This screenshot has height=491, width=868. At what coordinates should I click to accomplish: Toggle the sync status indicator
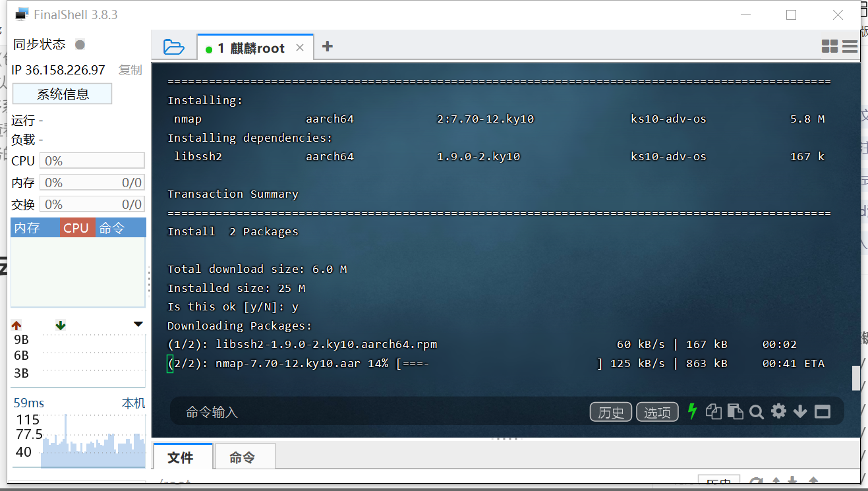pyautogui.click(x=80, y=44)
